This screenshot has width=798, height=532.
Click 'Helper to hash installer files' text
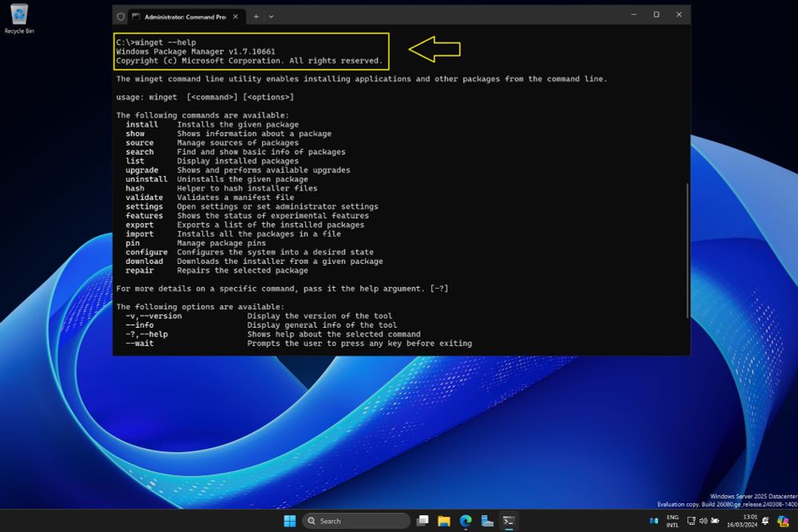pos(247,188)
